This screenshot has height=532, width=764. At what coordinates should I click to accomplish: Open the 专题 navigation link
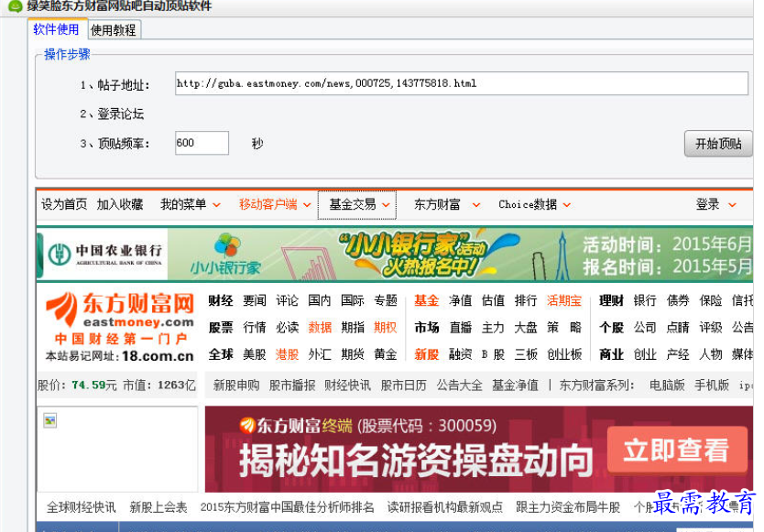click(x=386, y=300)
